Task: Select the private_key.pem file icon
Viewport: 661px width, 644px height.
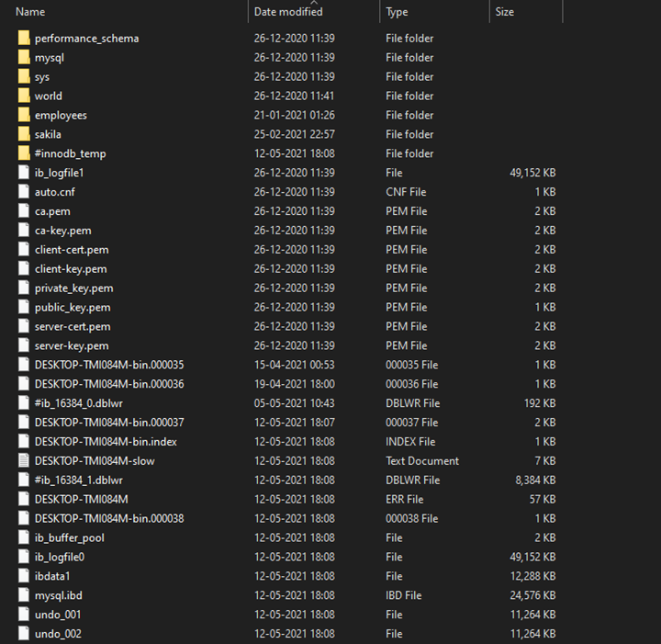Action: (x=24, y=288)
